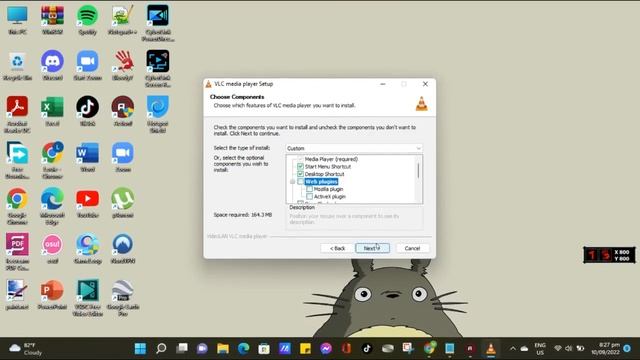Select the Excel desktop shortcut
The image size is (640, 360).
tap(52, 112)
